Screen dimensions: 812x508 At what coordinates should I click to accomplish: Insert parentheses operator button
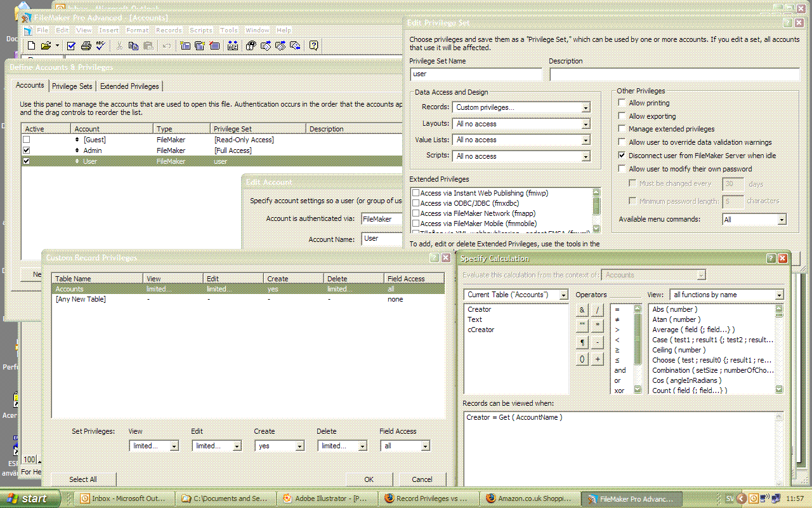tap(582, 359)
